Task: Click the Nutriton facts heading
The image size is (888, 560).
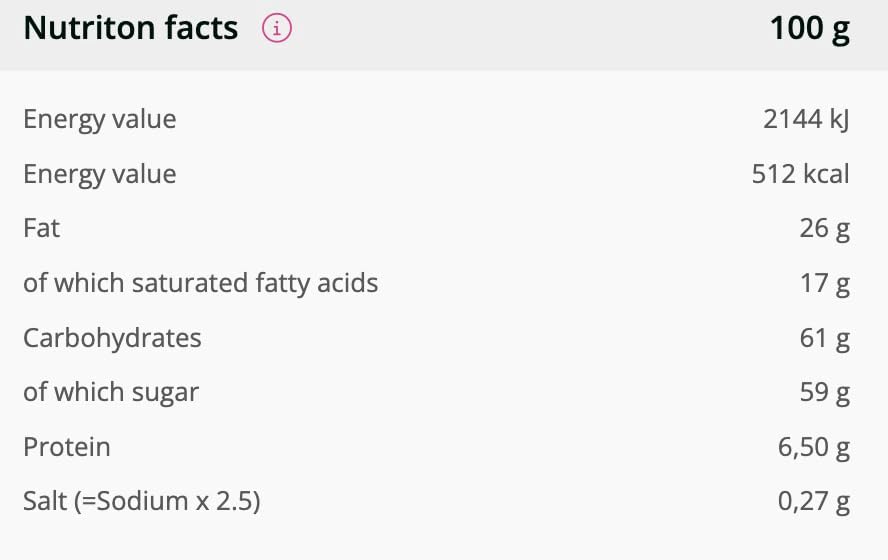Action: click(x=130, y=29)
